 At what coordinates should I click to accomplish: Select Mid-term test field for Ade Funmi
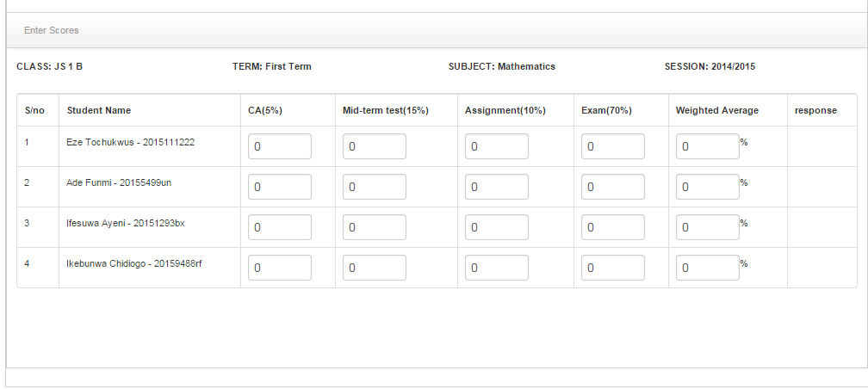[x=375, y=188]
